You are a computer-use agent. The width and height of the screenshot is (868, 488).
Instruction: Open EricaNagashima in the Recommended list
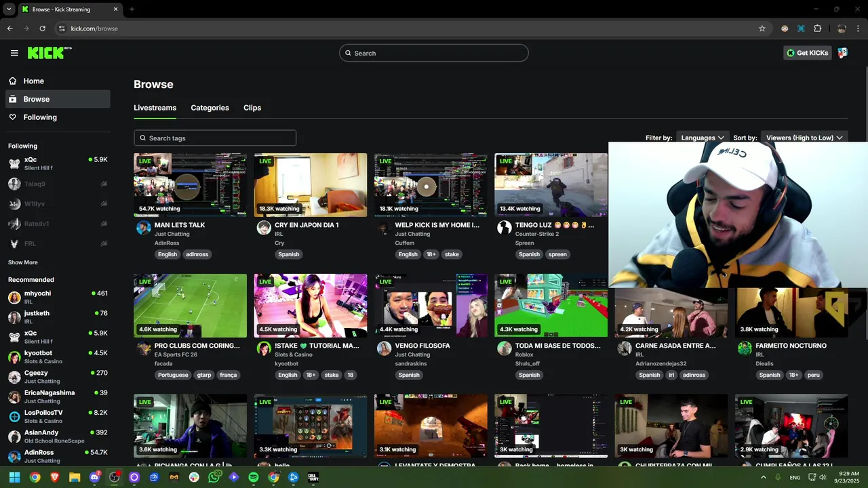(58, 396)
